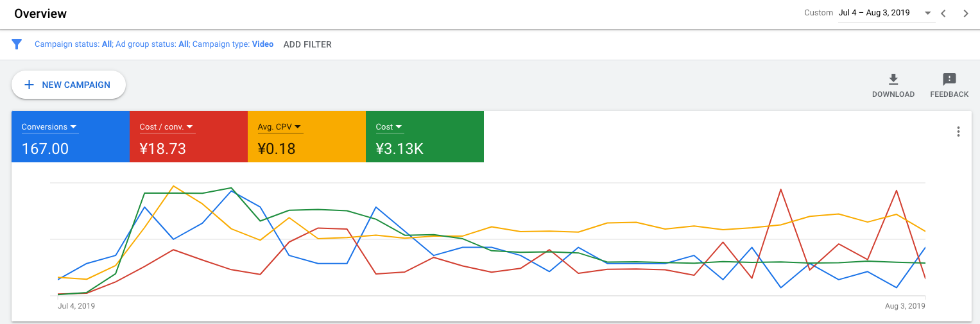980x324 pixels.
Task: Expand the custom date range dropdown arrow
Action: click(927, 13)
